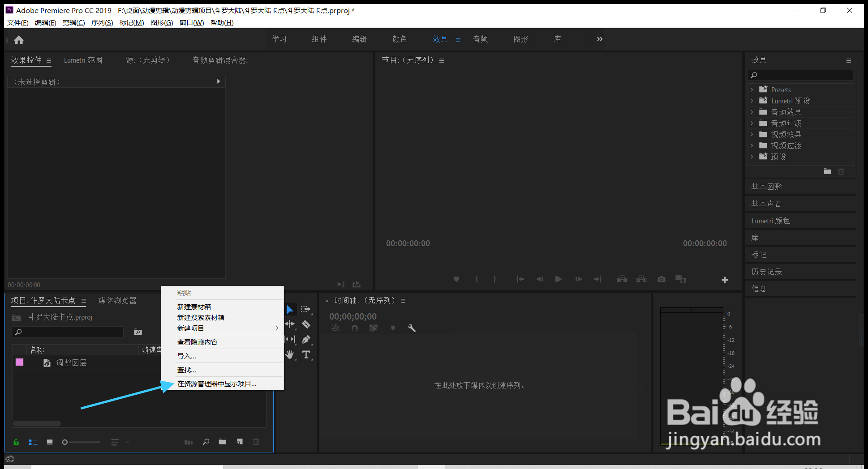
Task: Switch Project panel to Icon View
Action: pos(50,442)
